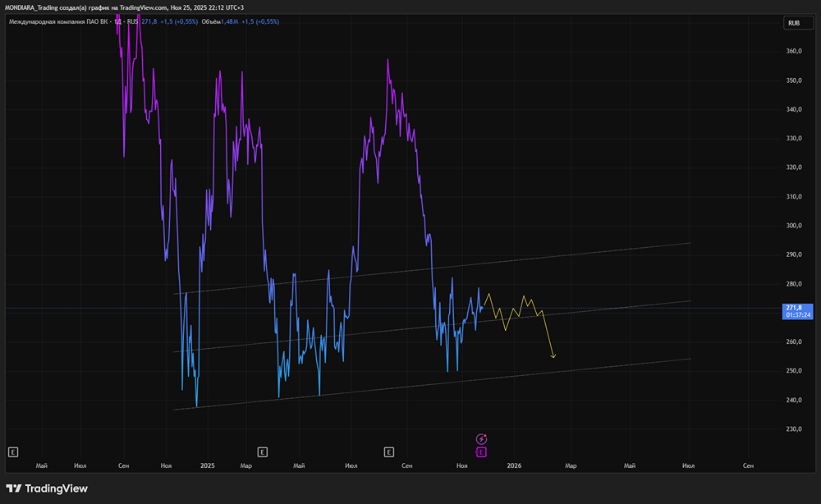This screenshot has height=504, width=821.
Task: Click the Объём volume indicator label
Action: [x=211, y=22]
